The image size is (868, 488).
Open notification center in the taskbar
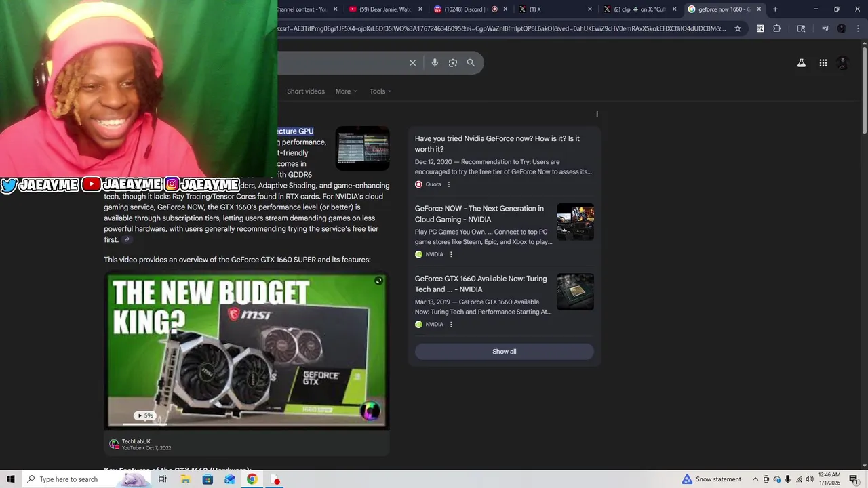tap(853, 479)
